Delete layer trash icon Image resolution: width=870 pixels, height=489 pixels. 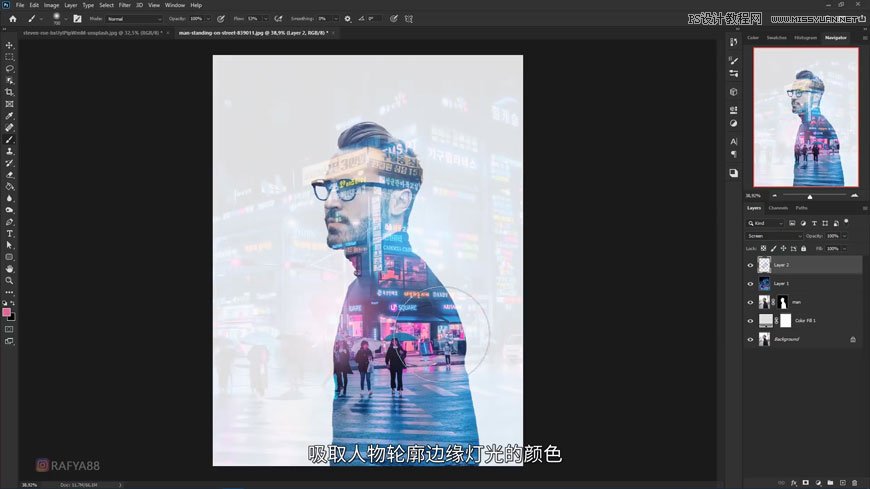click(x=854, y=483)
